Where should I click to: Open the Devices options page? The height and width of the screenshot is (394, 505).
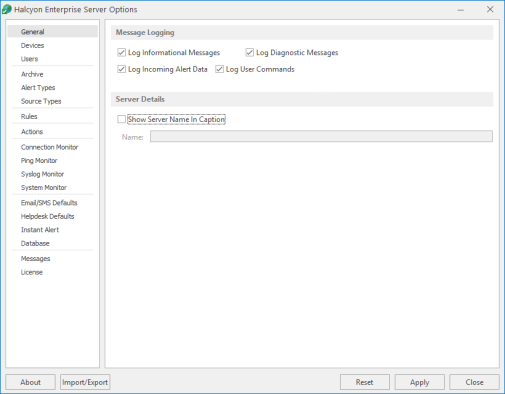pyautogui.click(x=32, y=45)
